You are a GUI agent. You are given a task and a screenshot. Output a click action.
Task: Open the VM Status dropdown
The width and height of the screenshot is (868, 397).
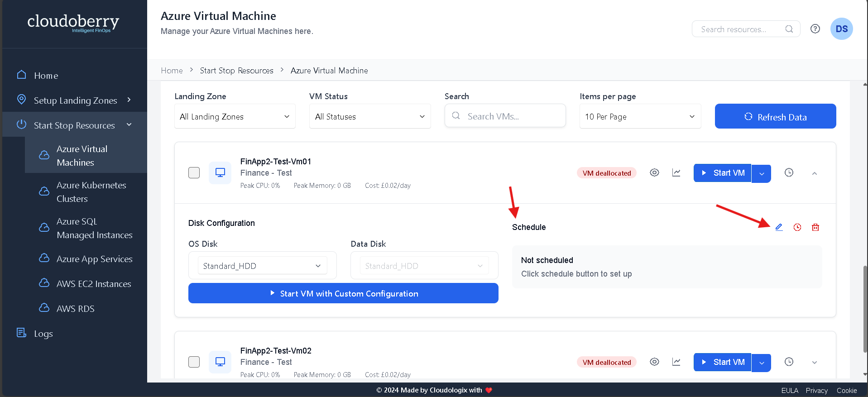click(x=370, y=116)
